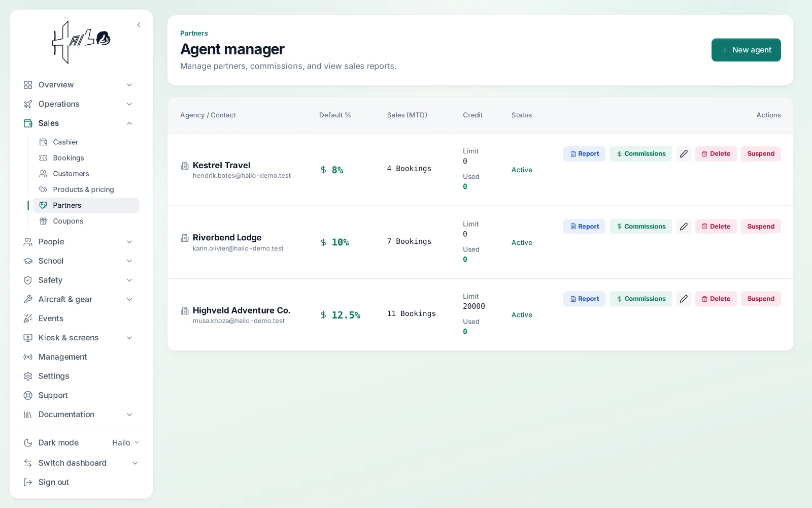This screenshot has width=812, height=508.
Task: Edit Highveld Adventure Co. with pencil icon
Action: tap(684, 299)
